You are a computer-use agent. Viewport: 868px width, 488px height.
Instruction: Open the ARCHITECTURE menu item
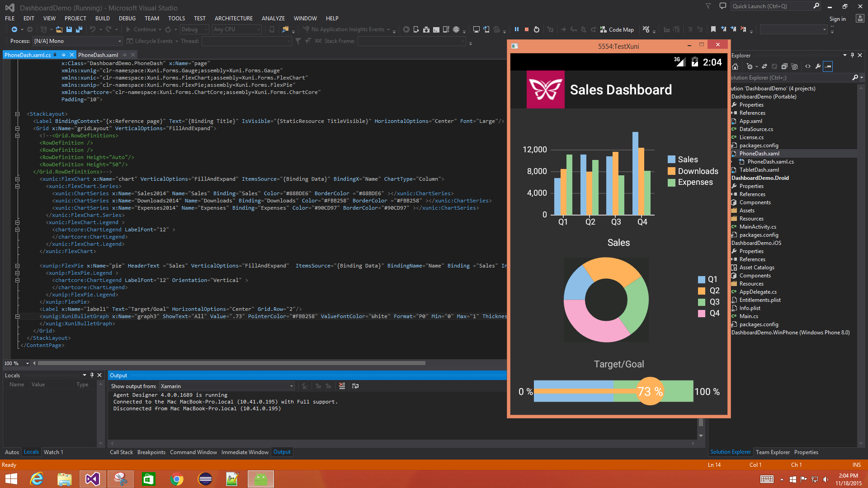[x=234, y=19]
